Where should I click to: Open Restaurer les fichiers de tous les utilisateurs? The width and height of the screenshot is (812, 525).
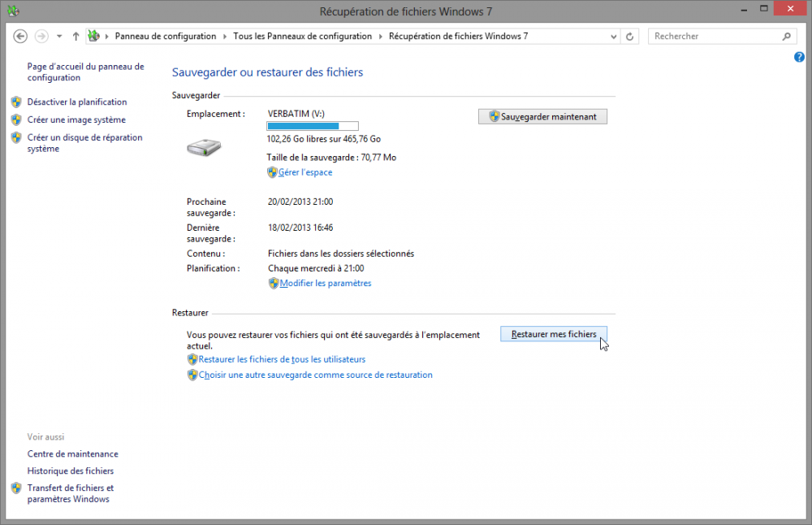(x=282, y=360)
